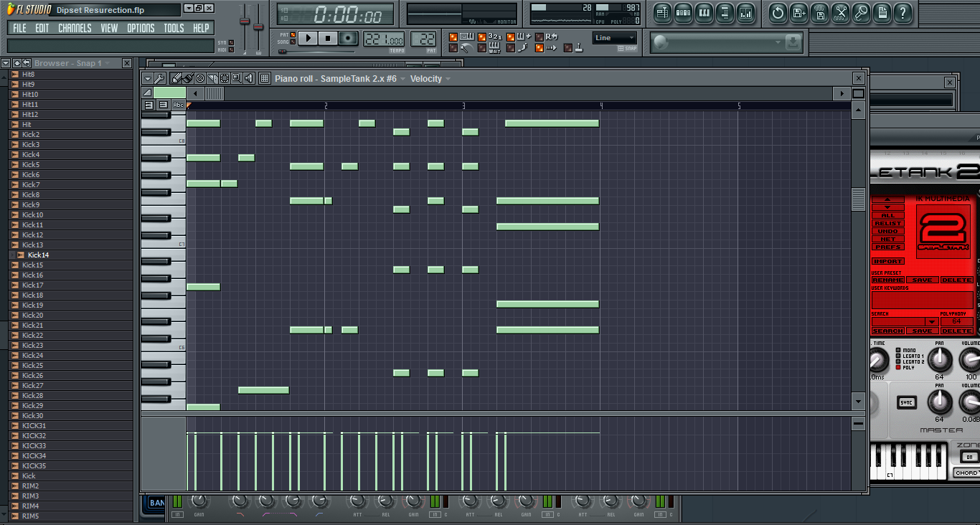Screen dimensions: 980x525
Task: Select the speaker playback tool in piano roll
Action: (249, 78)
